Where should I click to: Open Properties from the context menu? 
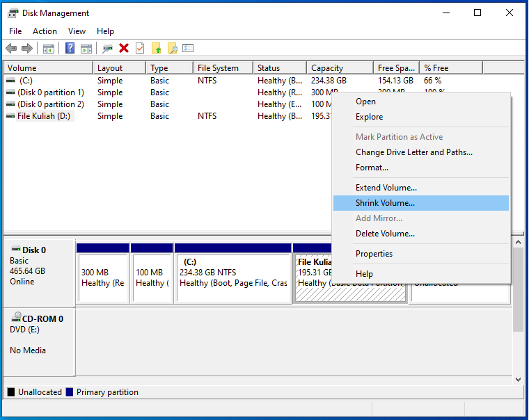[x=374, y=254]
